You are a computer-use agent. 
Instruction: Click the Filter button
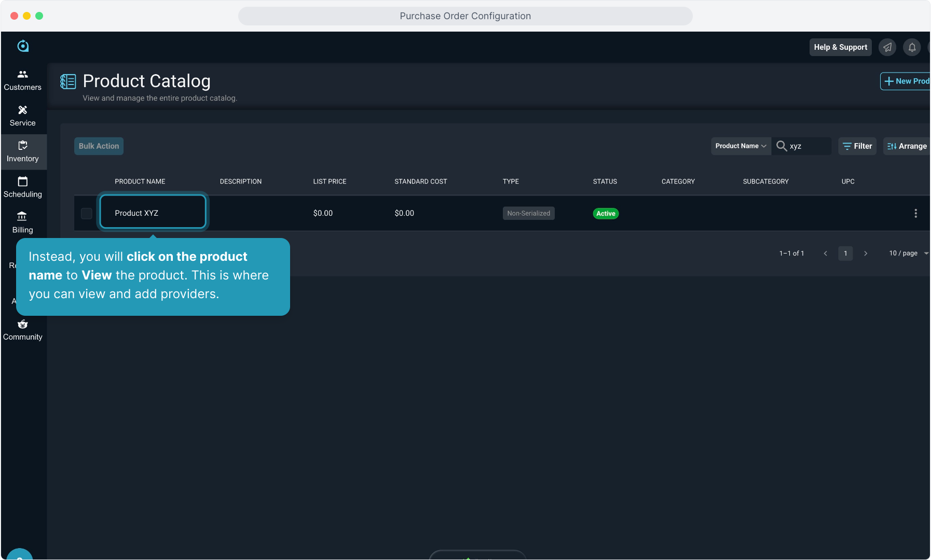click(x=857, y=146)
